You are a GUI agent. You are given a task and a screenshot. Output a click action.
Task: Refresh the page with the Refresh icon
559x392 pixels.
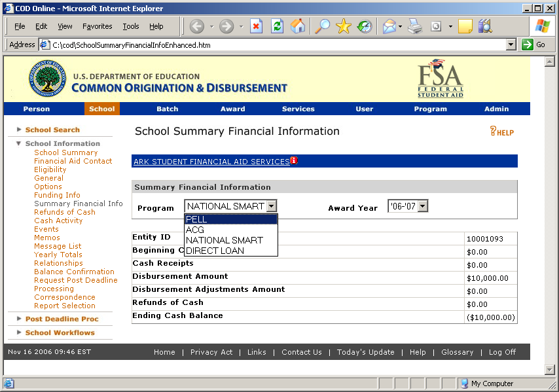(277, 26)
